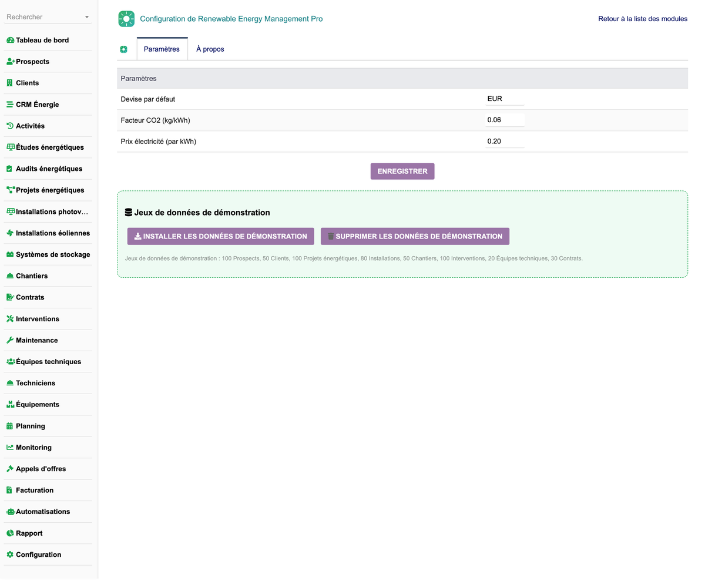
Task: Click the Prospects user-plus icon
Action: pyautogui.click(x=11, y=62)
